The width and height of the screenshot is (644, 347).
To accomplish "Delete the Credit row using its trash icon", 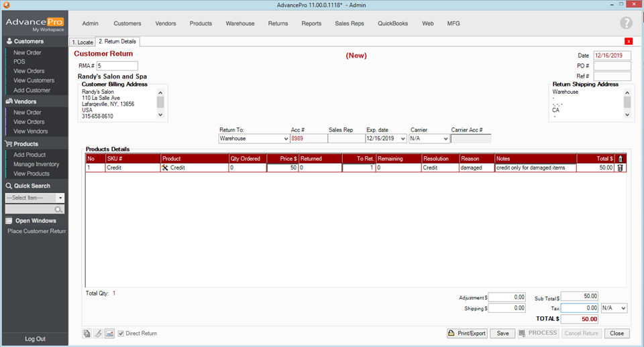I will 620,168.
